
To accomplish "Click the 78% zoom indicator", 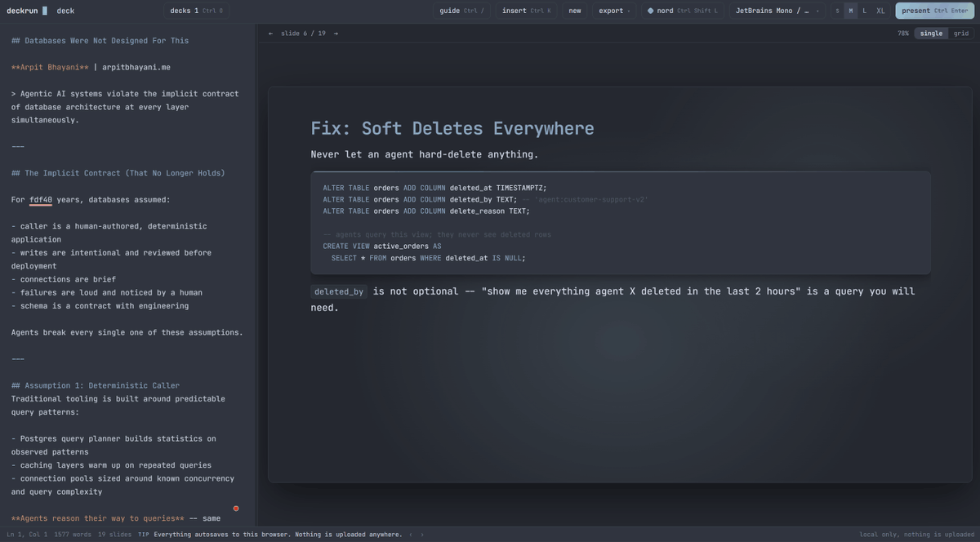I will click(x=903, y=33).
